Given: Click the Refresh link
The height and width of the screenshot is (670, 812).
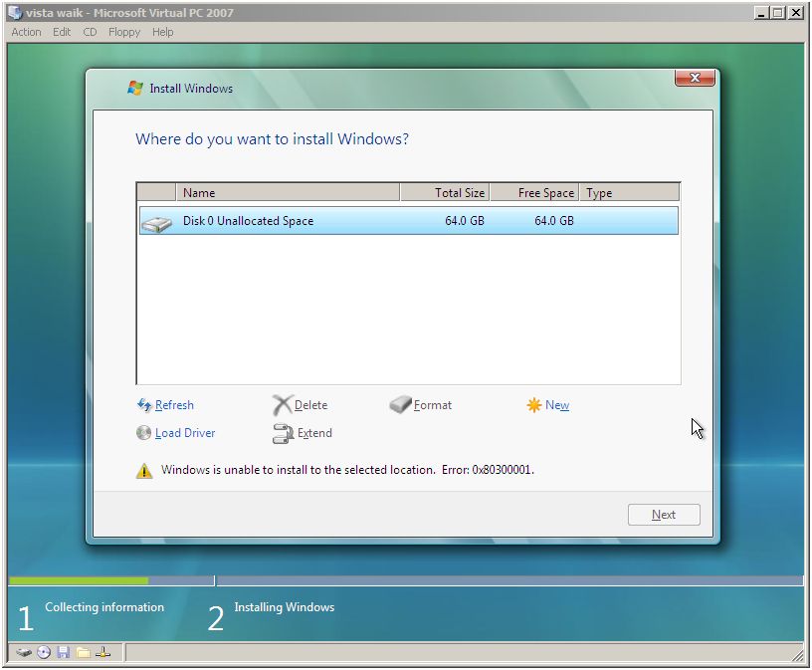Looking at the screenshot, I should coord(174,405).
